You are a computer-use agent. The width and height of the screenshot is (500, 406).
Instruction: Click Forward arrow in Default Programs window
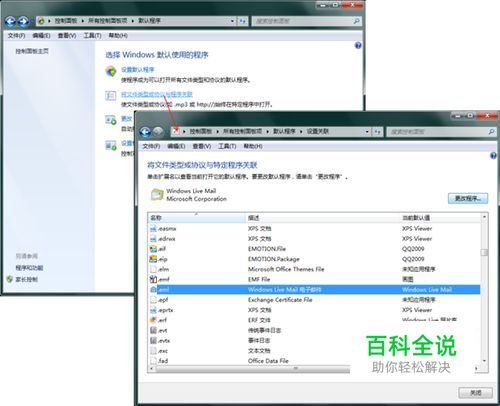[x=23, y=22]
